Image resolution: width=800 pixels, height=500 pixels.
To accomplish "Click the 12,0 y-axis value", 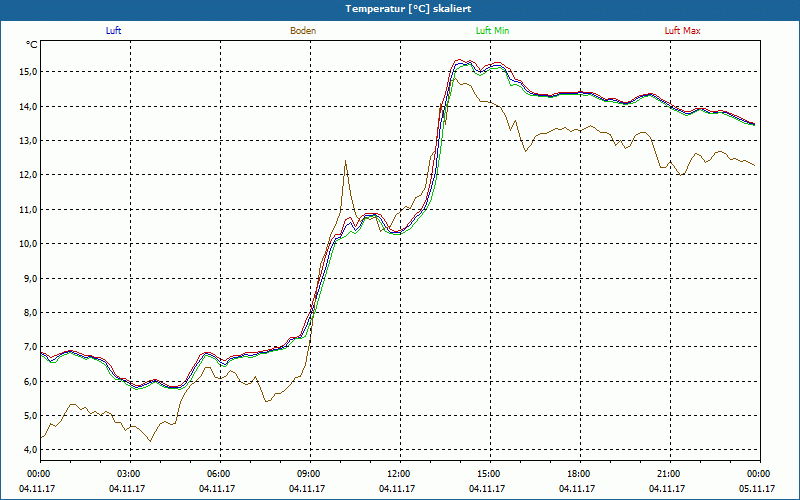I will pos(28,175).
